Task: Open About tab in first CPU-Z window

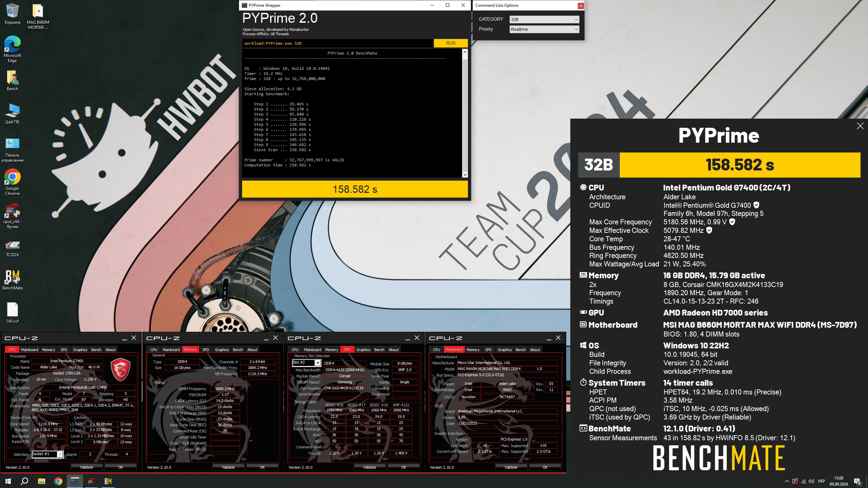Action: point(111,349)
